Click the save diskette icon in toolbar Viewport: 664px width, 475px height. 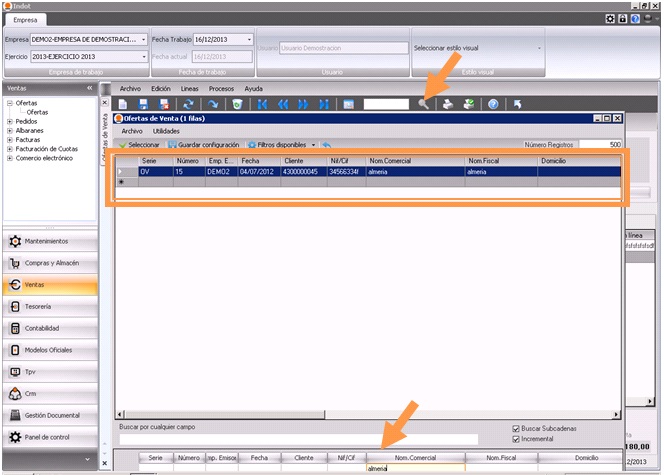143,104
